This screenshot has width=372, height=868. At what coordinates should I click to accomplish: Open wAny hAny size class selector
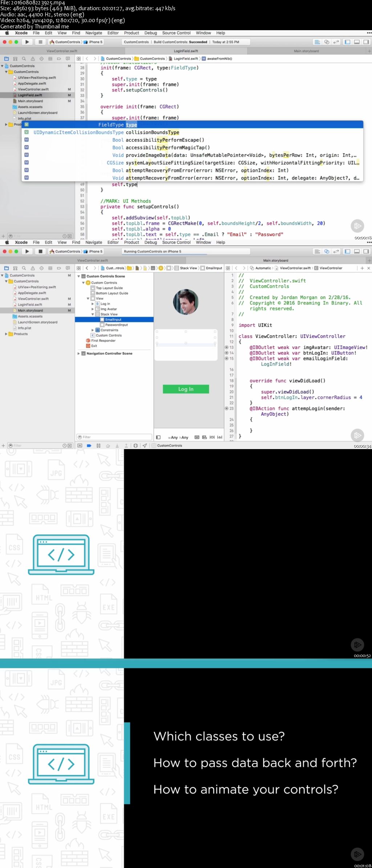178,437
